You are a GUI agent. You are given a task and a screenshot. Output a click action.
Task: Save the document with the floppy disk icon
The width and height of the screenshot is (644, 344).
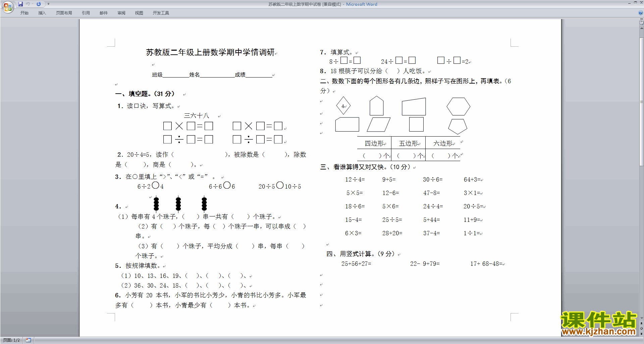(x=20, y=4)
